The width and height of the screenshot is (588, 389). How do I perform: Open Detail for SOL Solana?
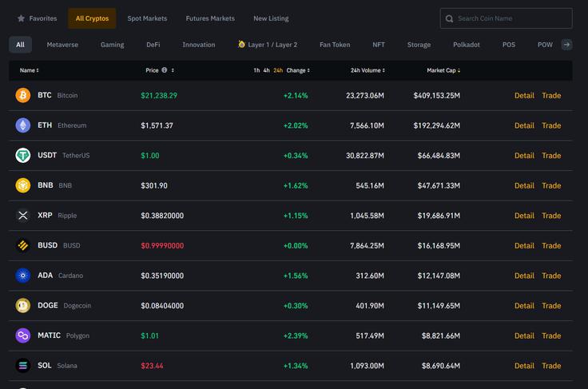(524, 366)
